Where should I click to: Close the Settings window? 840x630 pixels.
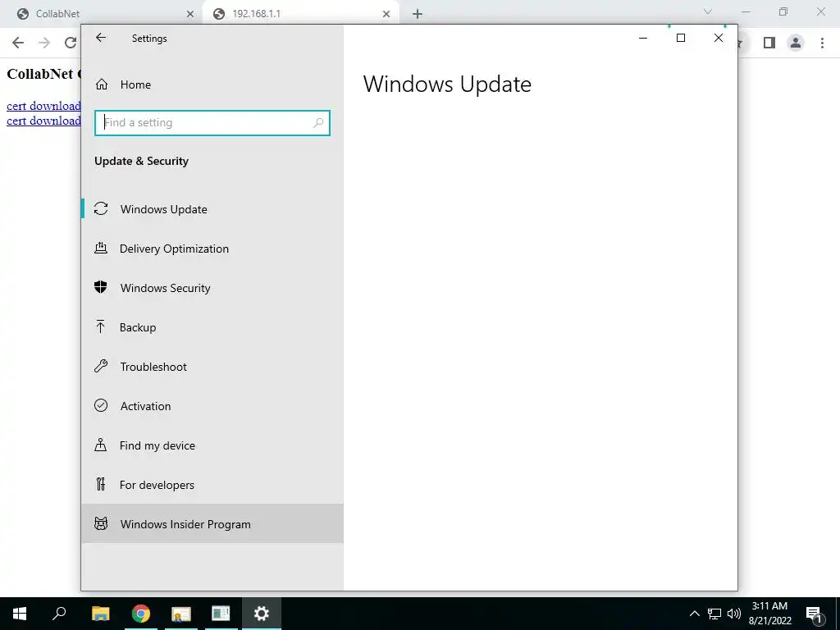tap(719, 38)
